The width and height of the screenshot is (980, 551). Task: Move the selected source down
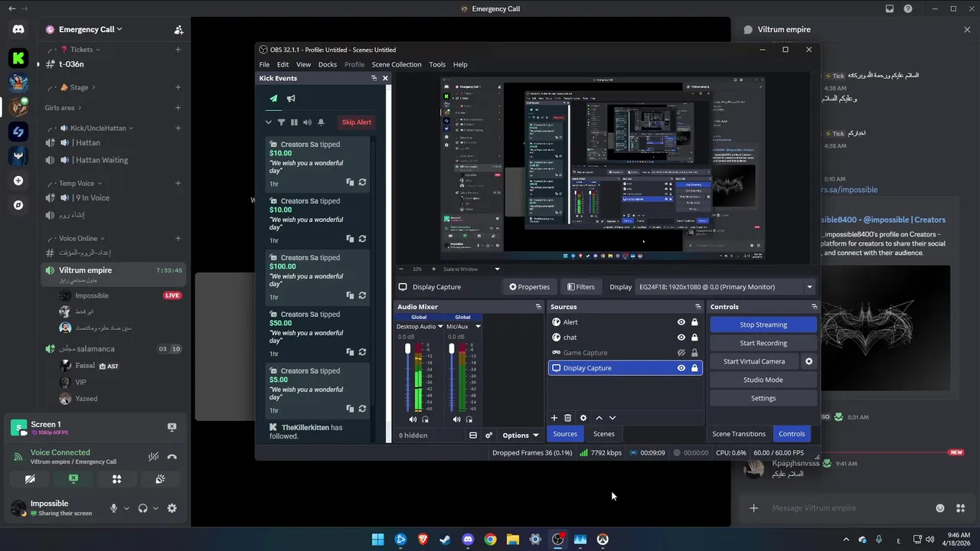(x=612, y=418)
